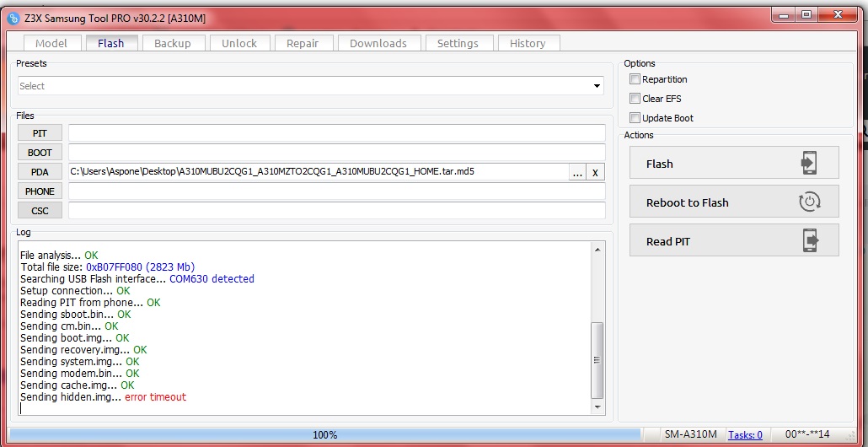Click the 'error timeout' log text
This screenshot has width=868, height=447.
(x=156, y=396)
